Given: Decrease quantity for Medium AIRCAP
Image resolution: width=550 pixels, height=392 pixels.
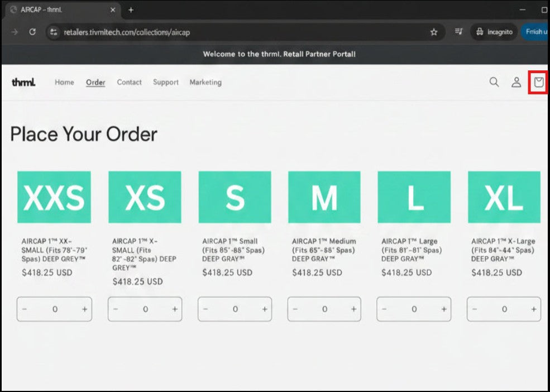Looking at the screenshot, I should pyautogui.click(x=295, y=309).
